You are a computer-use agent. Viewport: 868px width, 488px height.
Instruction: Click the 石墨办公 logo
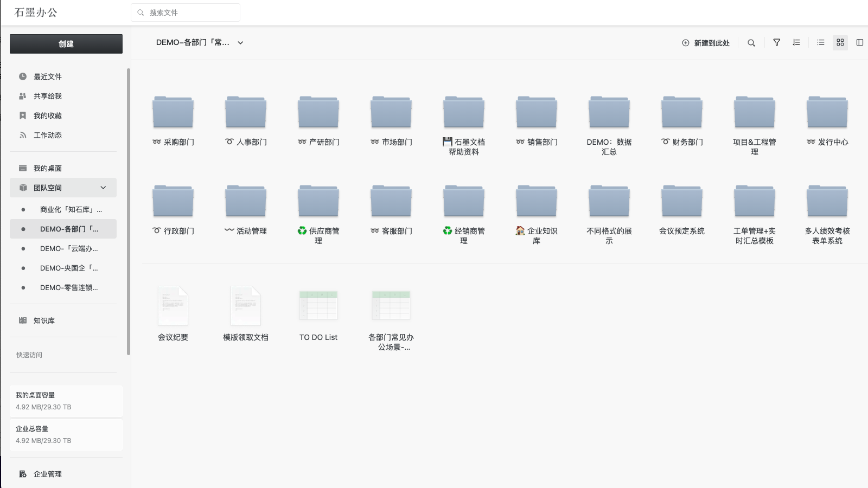pyautogui.click(x=36, y=12)
